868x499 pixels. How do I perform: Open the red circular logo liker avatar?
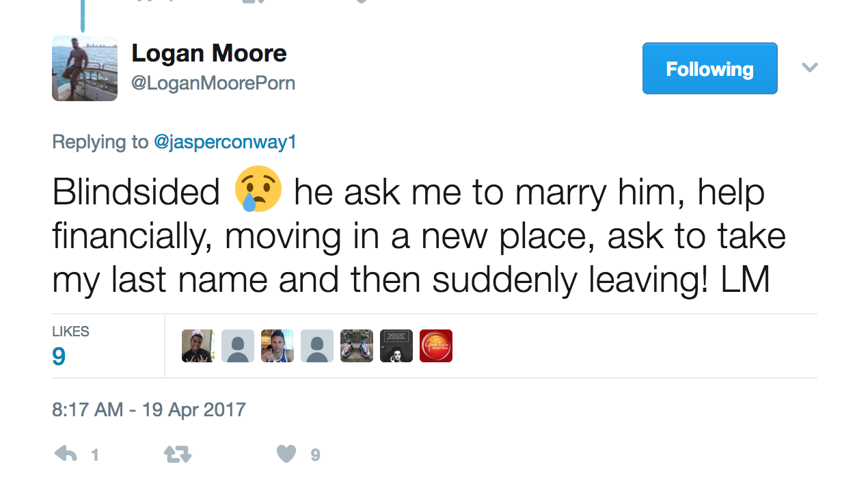(x=436, y=346)
